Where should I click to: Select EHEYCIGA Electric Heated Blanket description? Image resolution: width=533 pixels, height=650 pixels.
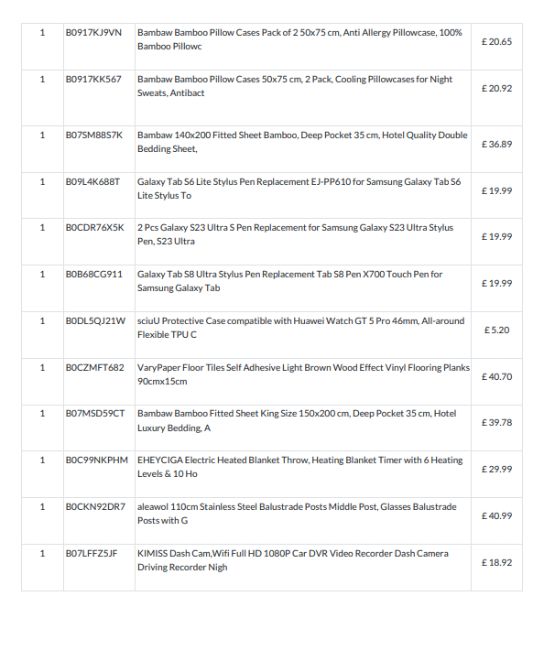(x=300, y=467)
